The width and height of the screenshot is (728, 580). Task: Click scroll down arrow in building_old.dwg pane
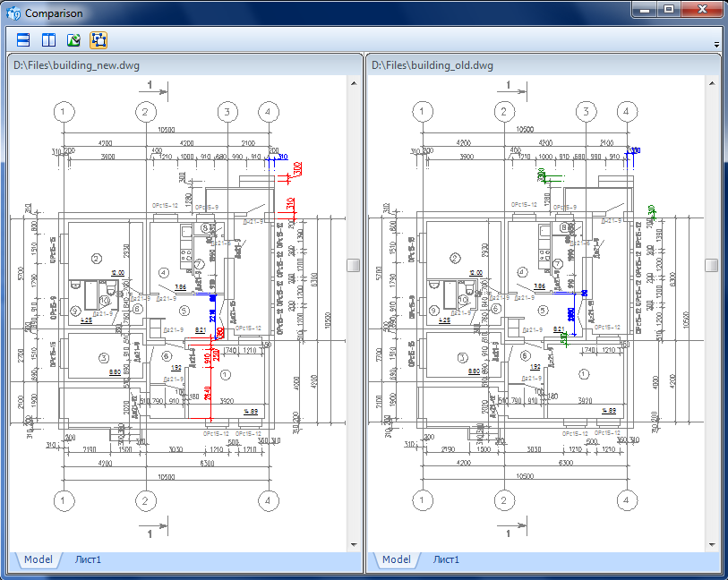[712, 545]
